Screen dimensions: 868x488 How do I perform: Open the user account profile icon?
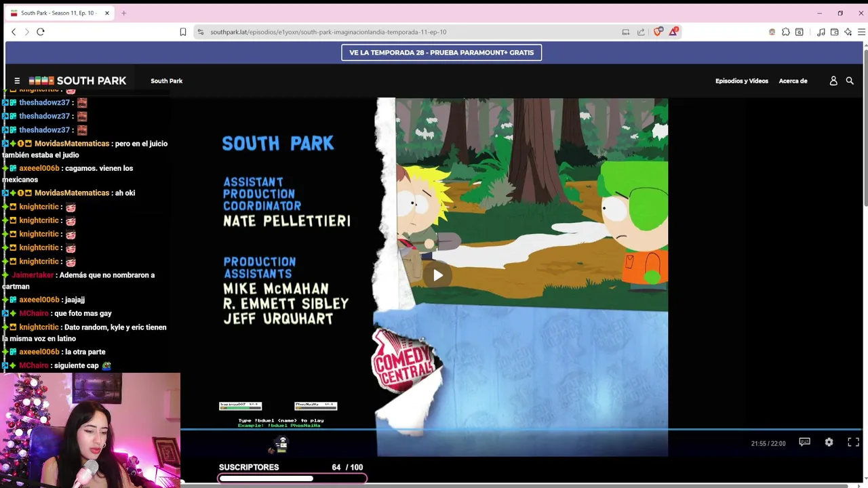833,81
